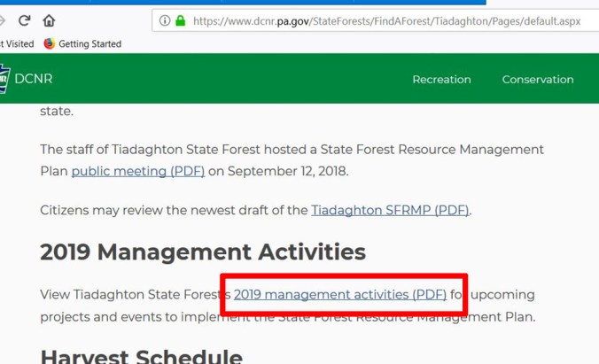Open the 2019 management activities PDF
599x364 pixels.
tap(340, 294)
